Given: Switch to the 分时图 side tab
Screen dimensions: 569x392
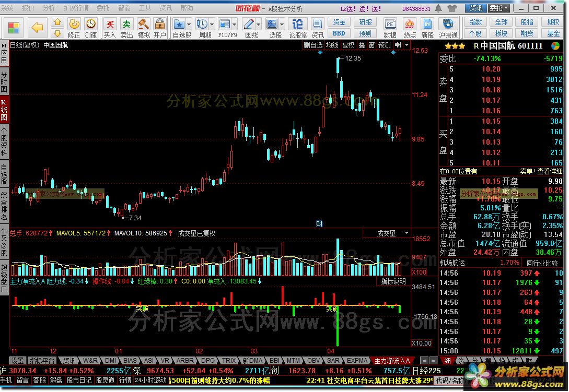Looking at the screenshot, I should coord(4,82).
